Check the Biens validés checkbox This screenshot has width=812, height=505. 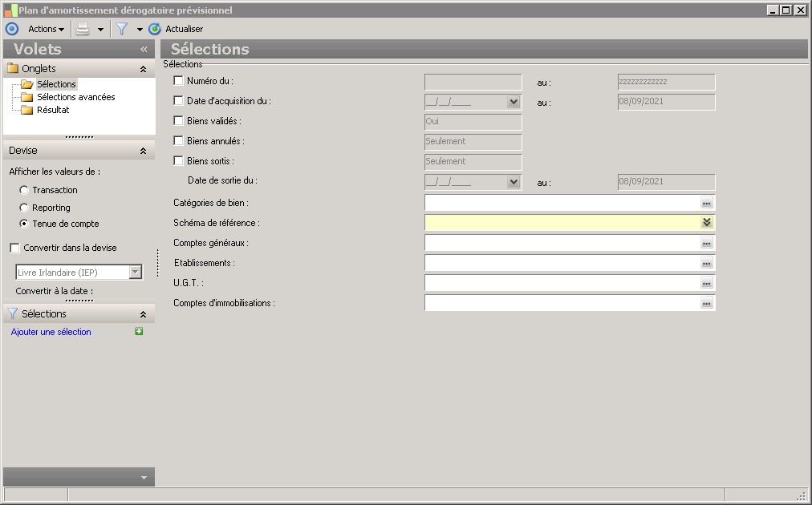pos(178,120)
